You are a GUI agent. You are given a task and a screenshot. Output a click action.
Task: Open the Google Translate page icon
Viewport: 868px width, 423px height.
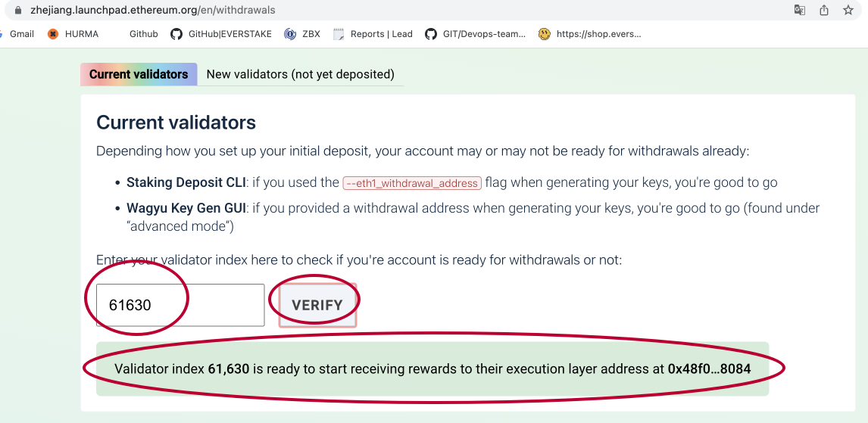(x=799, y=10)
